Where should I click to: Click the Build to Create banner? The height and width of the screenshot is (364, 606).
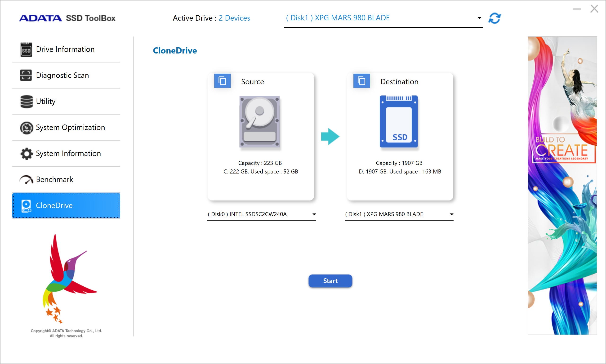[x=562, y=186]
